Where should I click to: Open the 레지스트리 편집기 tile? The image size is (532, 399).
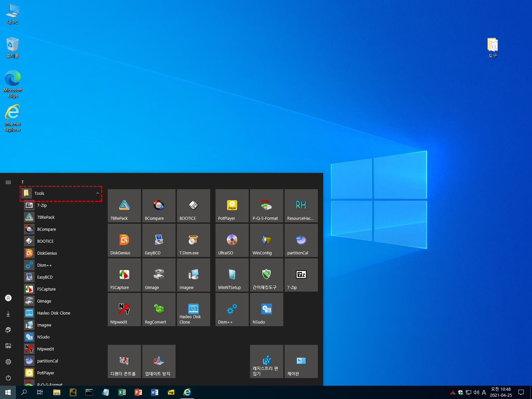point(267,361)
